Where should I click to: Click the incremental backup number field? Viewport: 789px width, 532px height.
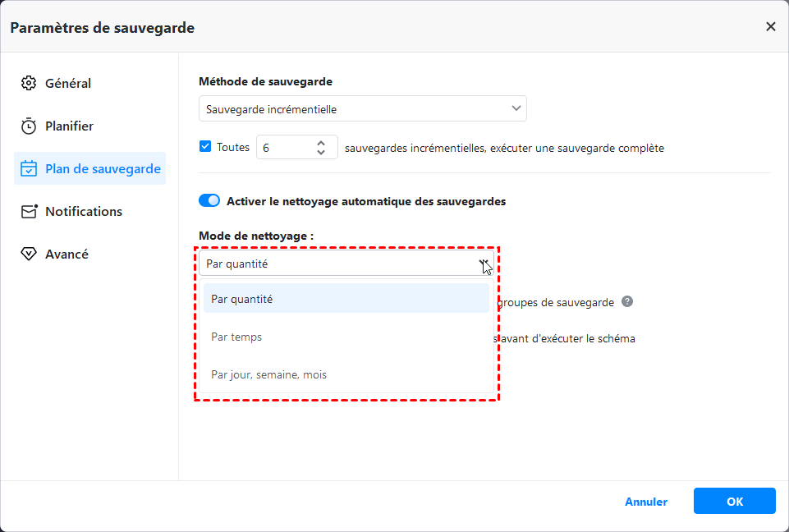pos(283,148)
